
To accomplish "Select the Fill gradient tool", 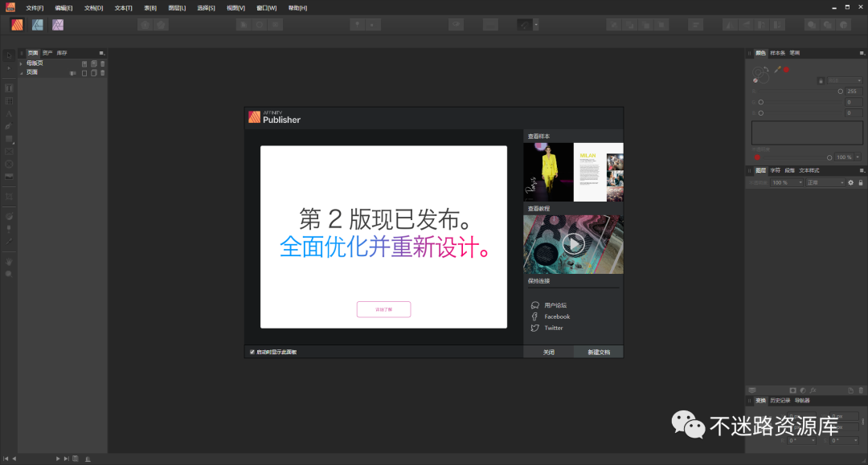I will (9, 216).
